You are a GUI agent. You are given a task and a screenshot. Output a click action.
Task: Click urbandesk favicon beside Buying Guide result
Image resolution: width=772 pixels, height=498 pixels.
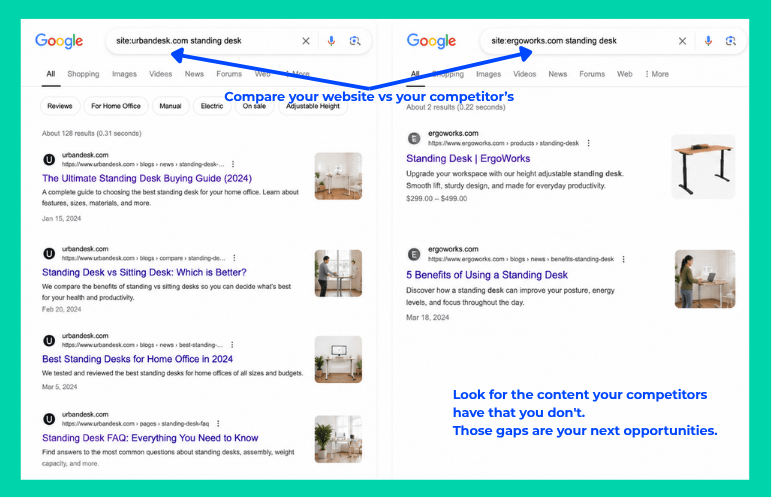pyautogui.click(x=49, y=160)
